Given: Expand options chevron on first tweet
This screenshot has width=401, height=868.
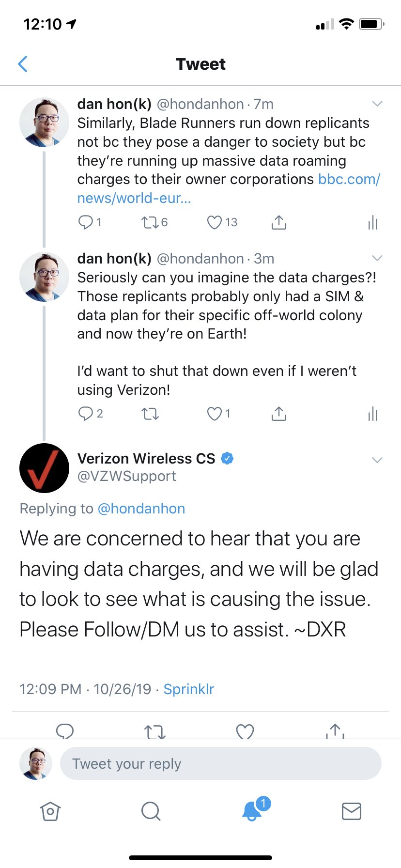Looking at the screenshot, I should point(377,104).
